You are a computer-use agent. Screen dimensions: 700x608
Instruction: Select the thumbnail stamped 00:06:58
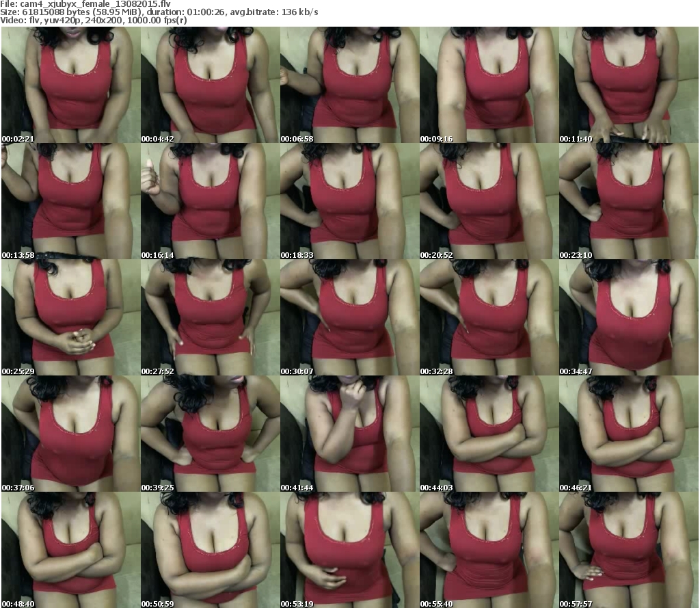tap(349, 85)
